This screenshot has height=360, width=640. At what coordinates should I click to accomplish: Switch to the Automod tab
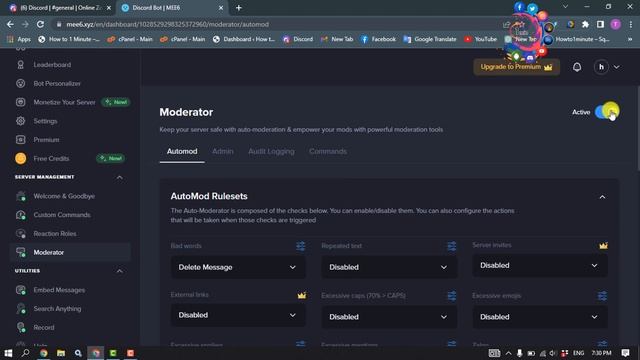(182, 151)
